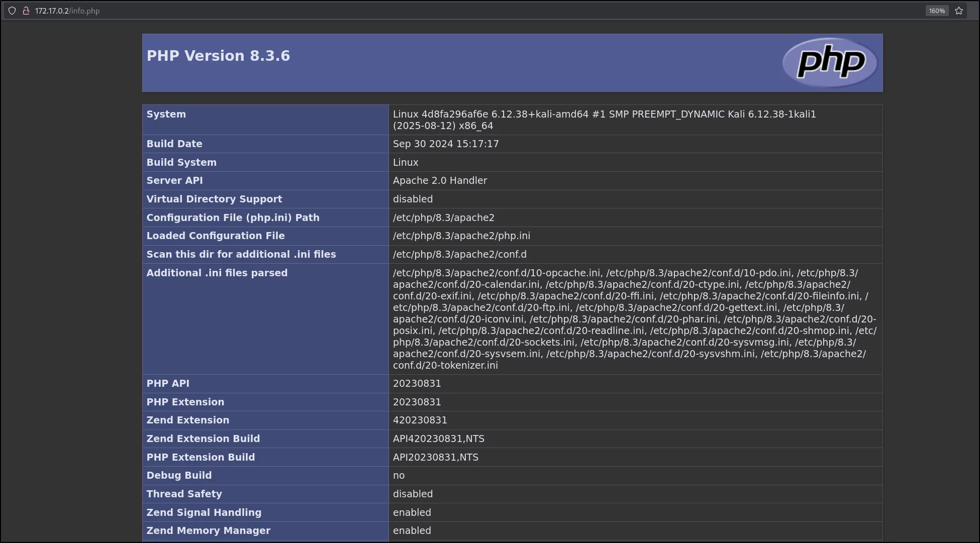The image size is (980, 543).
Task: Select the Linux kernel system value text
Action: point(605,120)
